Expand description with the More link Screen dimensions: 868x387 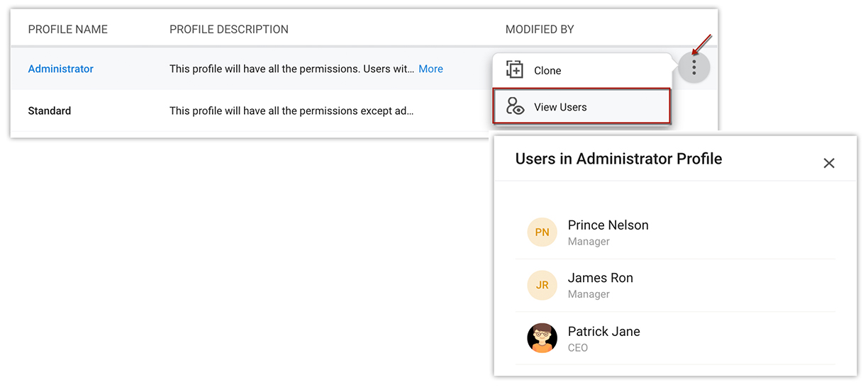pyautogui.click(x=430, y=69)
